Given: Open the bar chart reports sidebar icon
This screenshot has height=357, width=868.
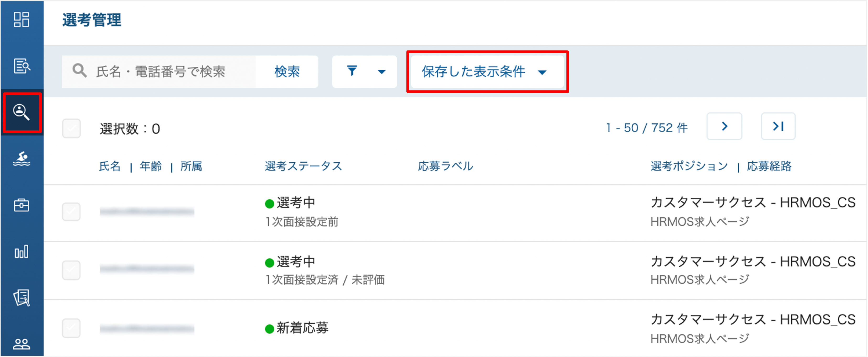Looking at the screenshot, I should 22,251.
